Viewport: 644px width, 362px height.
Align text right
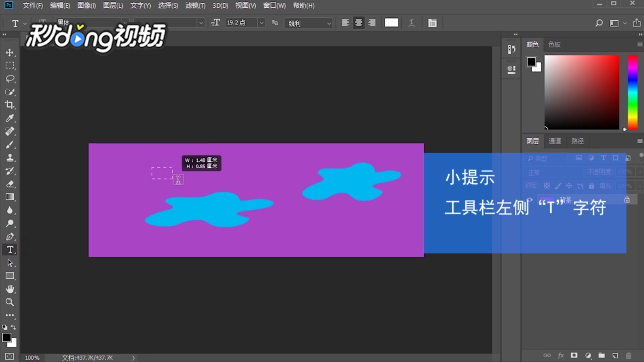tap(372, 23)
